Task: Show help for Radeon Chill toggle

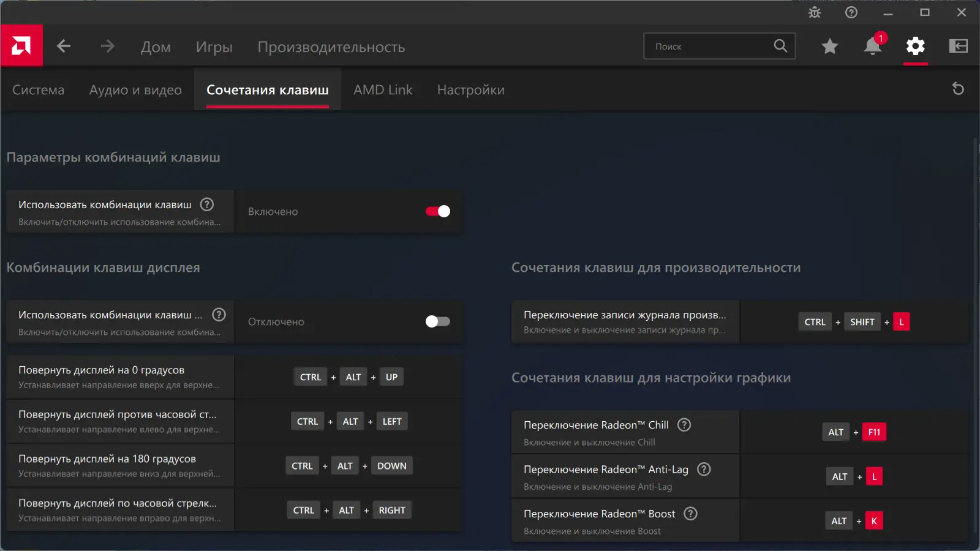Action: pyautogui.click(x=684, y=425)
